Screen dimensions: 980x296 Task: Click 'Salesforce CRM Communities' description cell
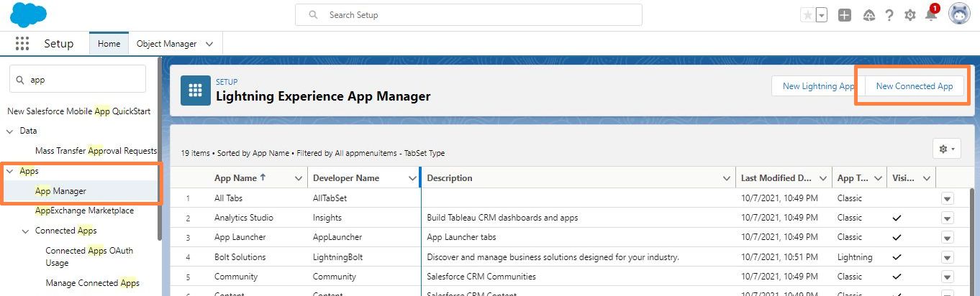point(481,277)
